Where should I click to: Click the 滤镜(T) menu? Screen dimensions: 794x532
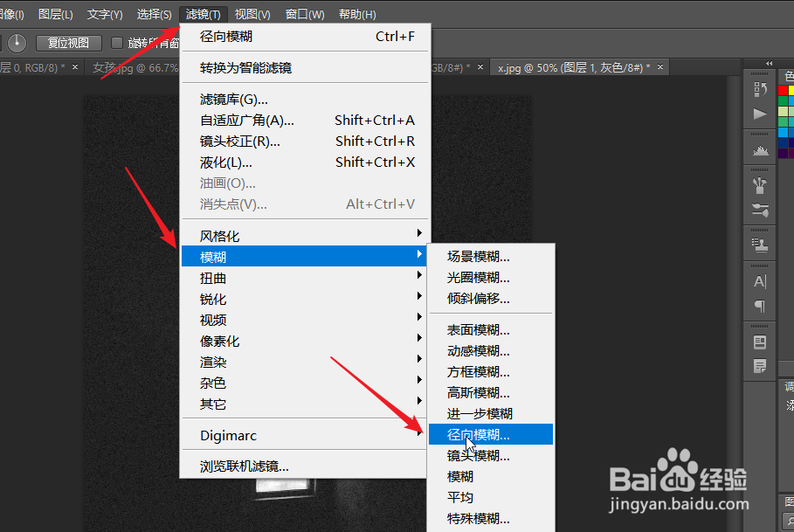click(x=203, y=14)
